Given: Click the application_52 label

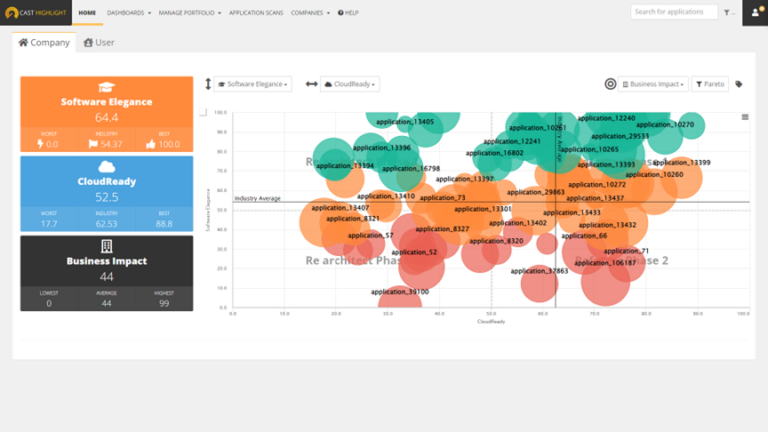Looking at the screenshot, I should [x=414, y=252].
